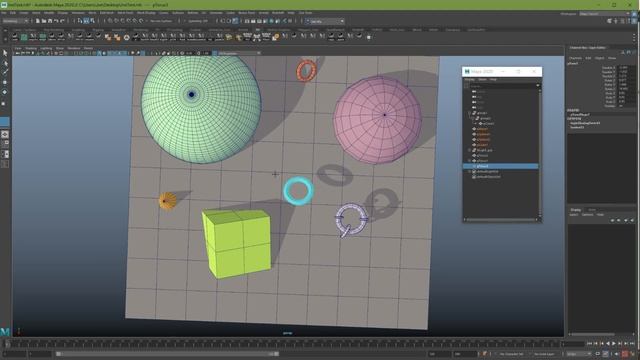Image resolution: width=640 pixels, height=360 pixels.
Task: Click the Visibility value in Channel Box
Action: click(x=626, y=106)
